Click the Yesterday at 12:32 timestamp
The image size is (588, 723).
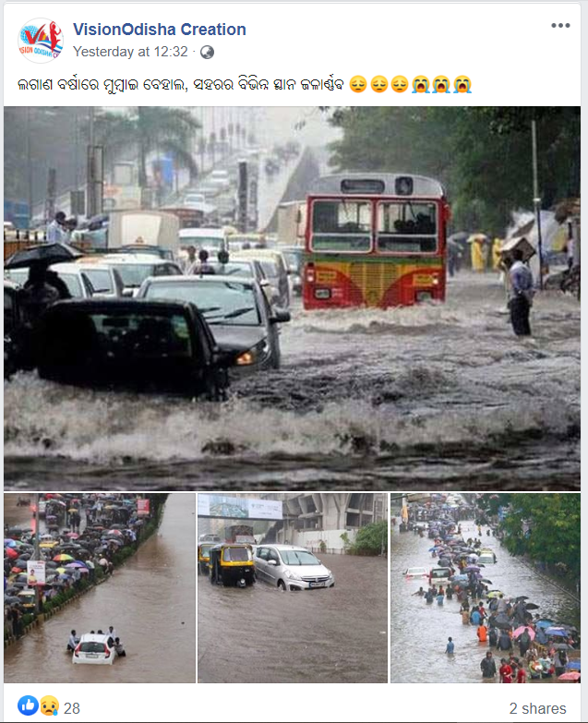tap(130, 52)
